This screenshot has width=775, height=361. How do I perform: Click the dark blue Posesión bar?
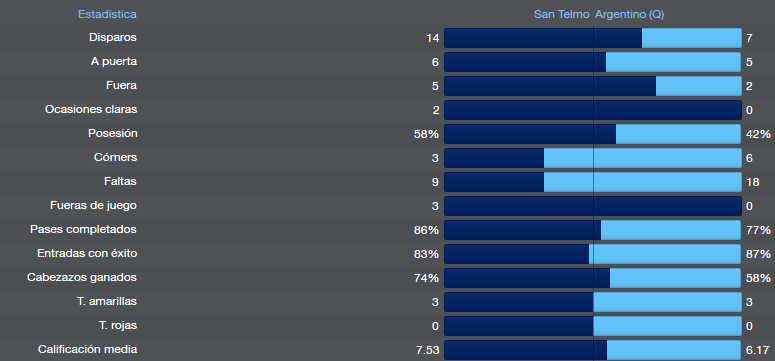coord(530,134)
